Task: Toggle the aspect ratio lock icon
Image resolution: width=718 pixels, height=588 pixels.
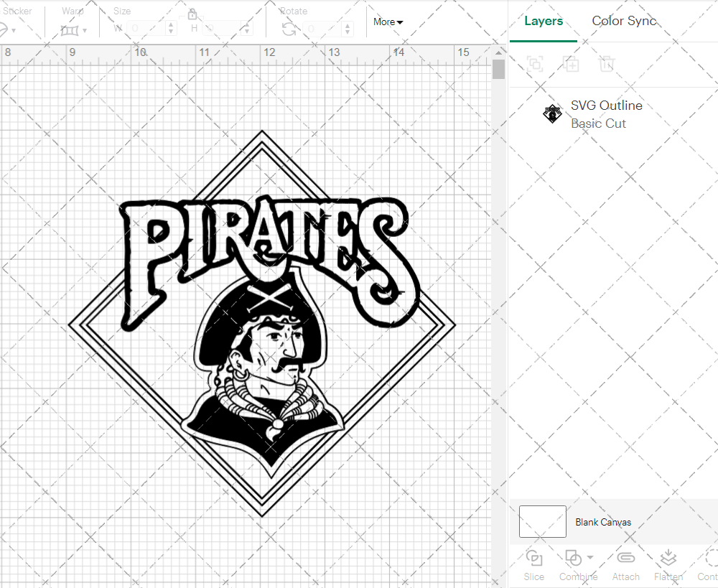Action: 192,14
